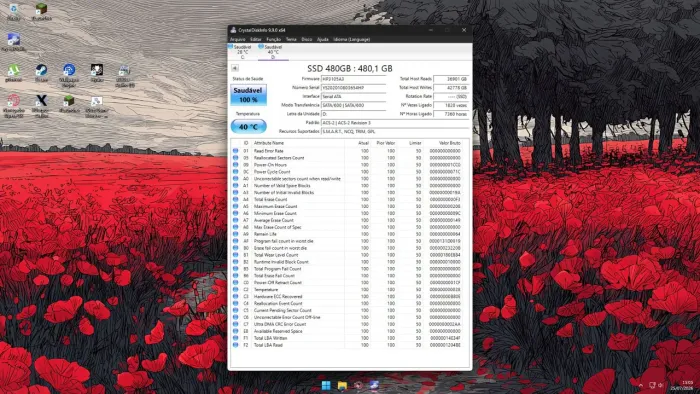The width and height of the screenshot is (700, 394).
Task: Click the status icon of Power Cycle Count row
Action: (x=235, y=172)
